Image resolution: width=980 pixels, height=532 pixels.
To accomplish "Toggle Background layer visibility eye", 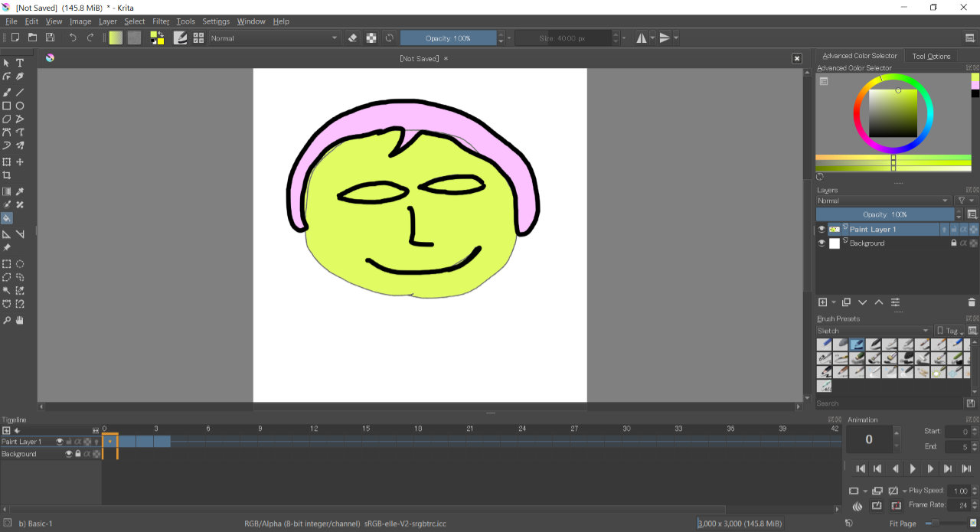I will pyautogui.click(x=822, y=243).
